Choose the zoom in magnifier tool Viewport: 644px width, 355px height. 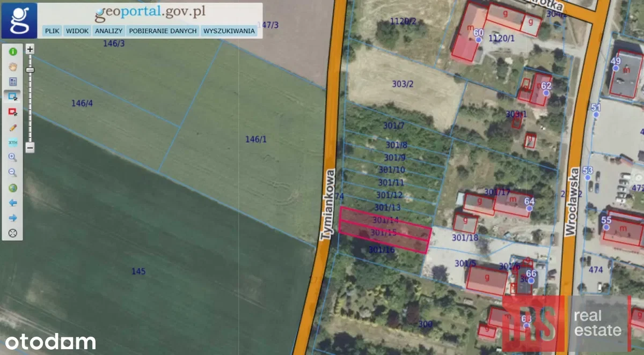pos(13,158)
